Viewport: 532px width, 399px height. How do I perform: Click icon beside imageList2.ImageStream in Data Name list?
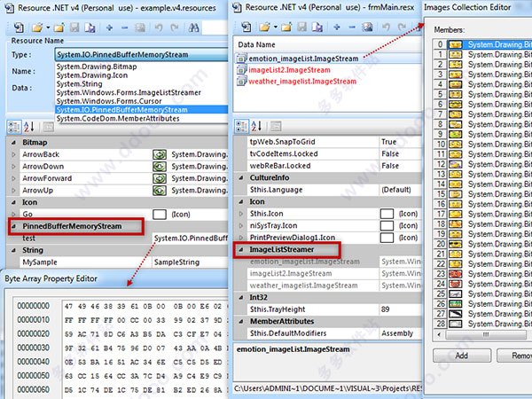point(241,70)
